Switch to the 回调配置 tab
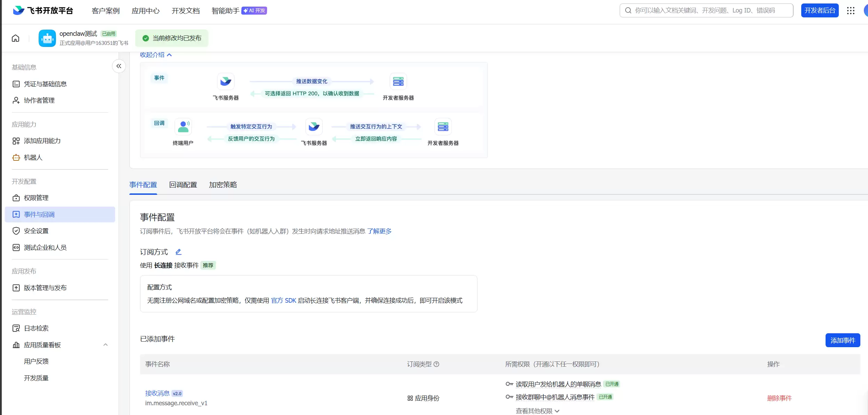Viewport: 868px width, 415px height. (x=183, y=185)
